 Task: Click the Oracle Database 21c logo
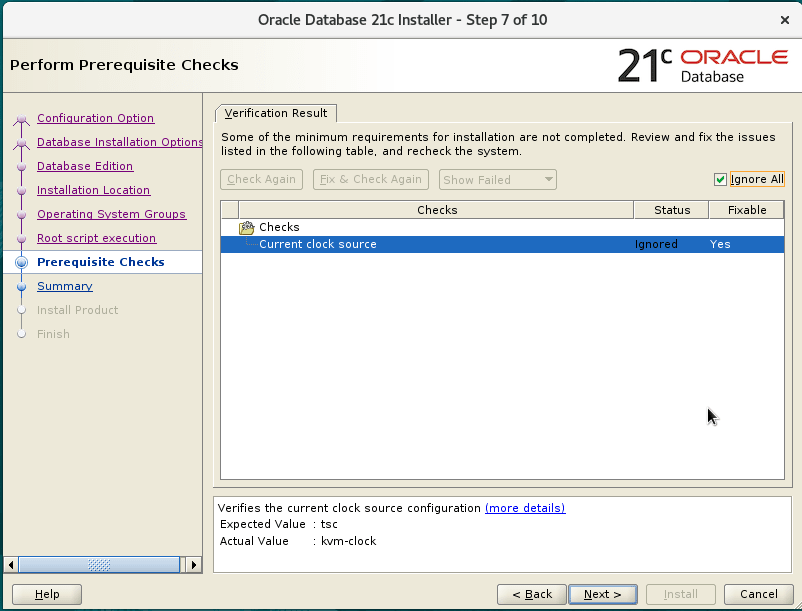coord(703,65)
